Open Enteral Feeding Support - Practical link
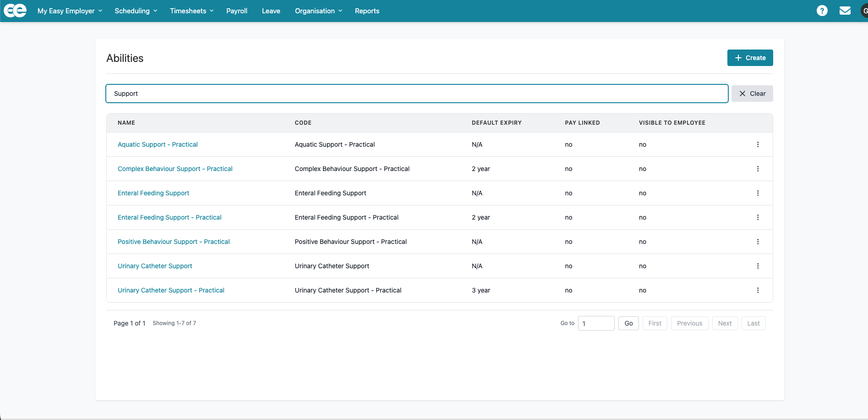 point(169,217)
